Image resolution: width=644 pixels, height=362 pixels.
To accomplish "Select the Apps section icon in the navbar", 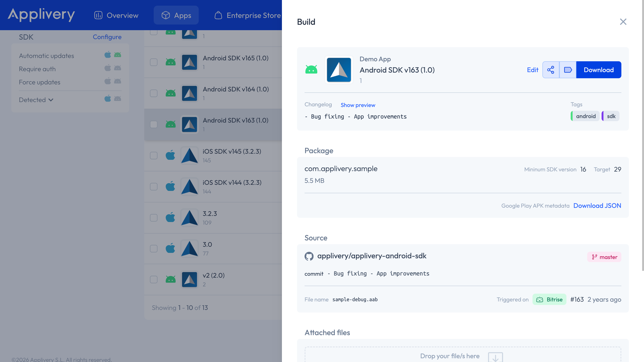I will click(x=165, y=15).
